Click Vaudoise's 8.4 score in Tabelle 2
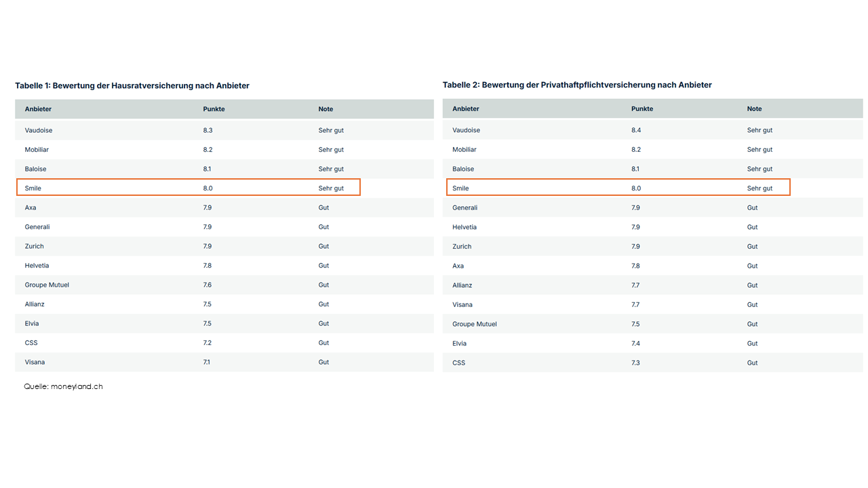Image resolution: width=868 pixels, height=488 pixels. (x=636, y=130)
